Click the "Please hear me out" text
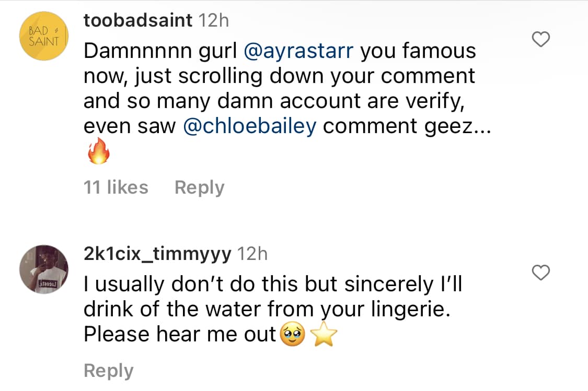 pos(179,335)
